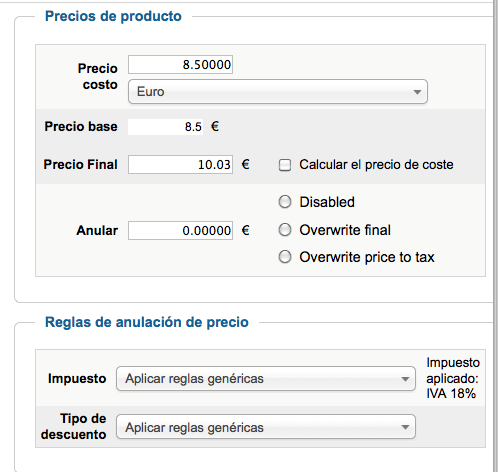The height and width of the screenshot is (472, 500).
Task: Click the Precios de producto section heading
Action: [113, 16]
